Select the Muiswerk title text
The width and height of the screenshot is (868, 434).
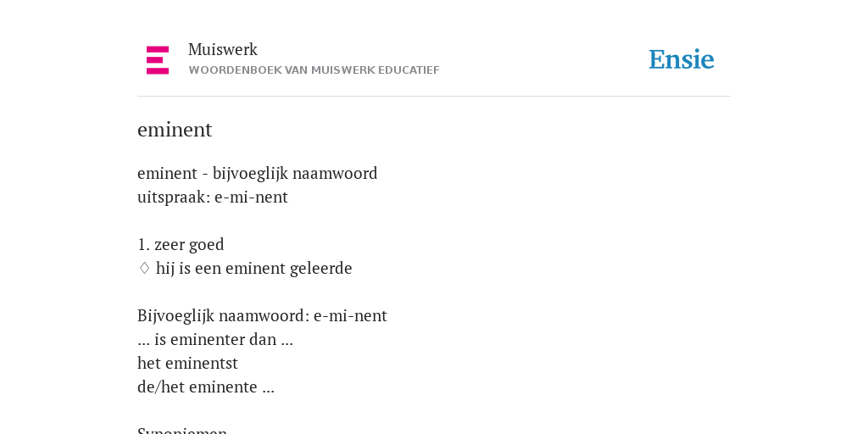pos(223,49)
